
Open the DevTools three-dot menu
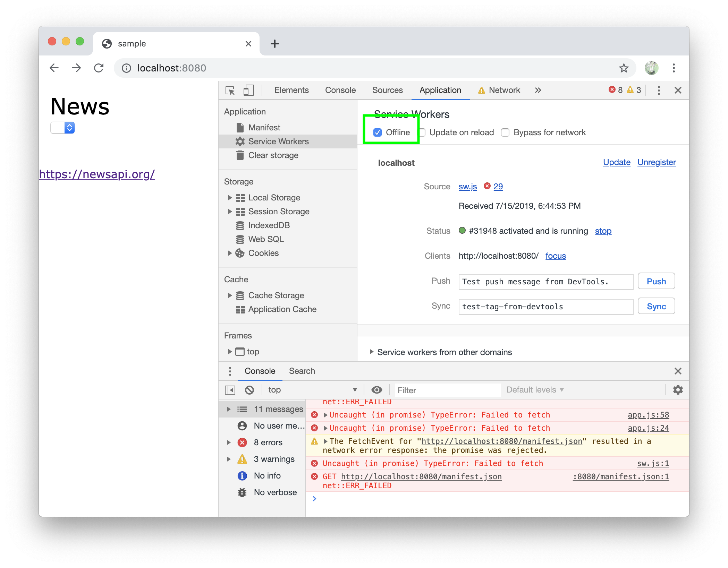[658, 90]
